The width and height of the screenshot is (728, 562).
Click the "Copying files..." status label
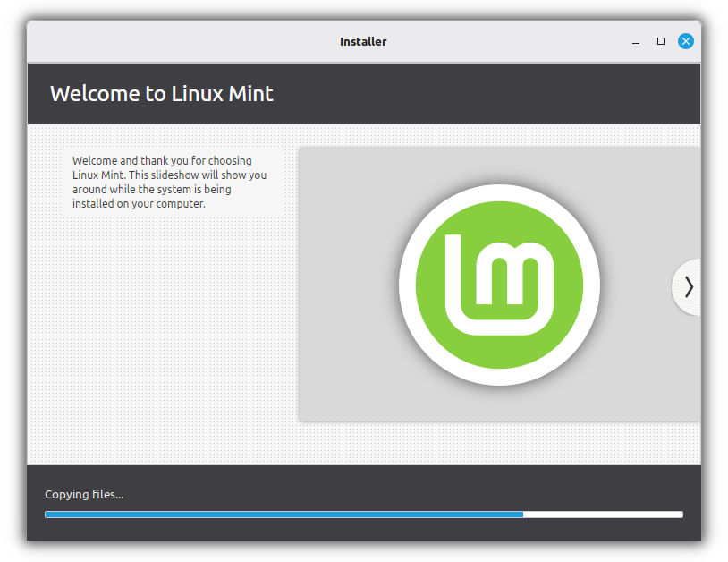84,494
